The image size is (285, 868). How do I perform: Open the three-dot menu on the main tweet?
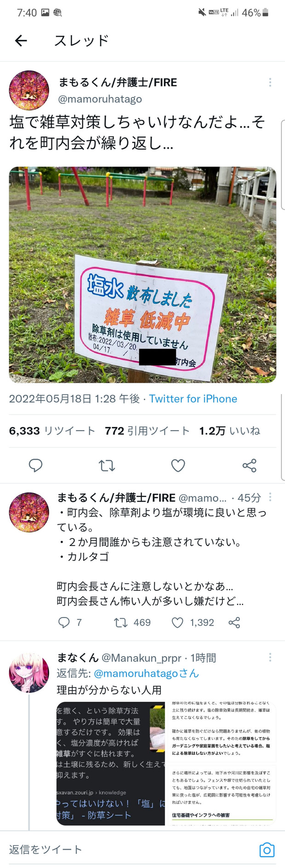pyautogui.click(x=270, y=82)
